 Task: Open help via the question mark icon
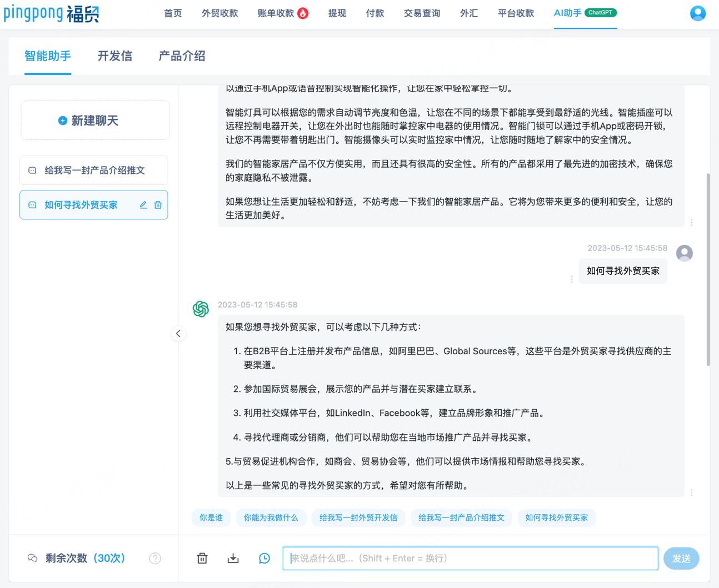pos(155,559)
